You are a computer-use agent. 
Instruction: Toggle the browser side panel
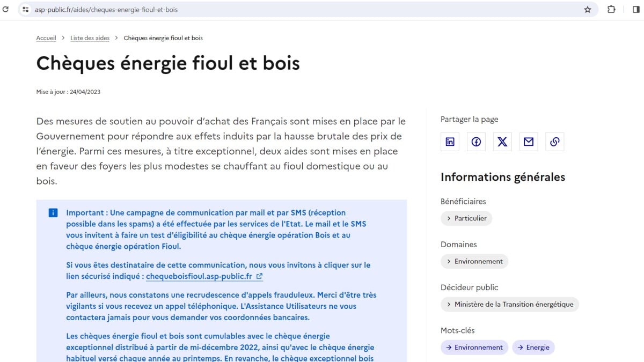click(x=636, y=10)
